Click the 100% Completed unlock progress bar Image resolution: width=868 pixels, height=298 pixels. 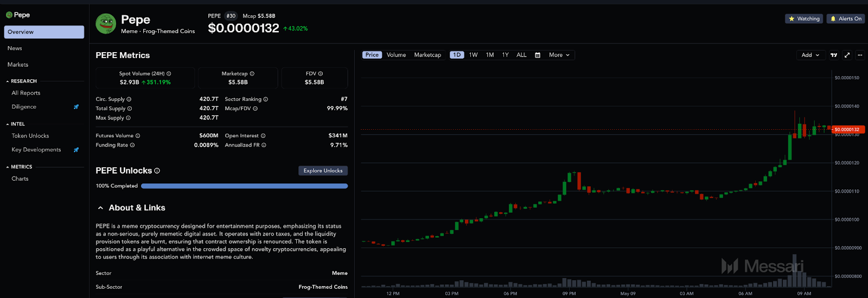coord(244,186)
